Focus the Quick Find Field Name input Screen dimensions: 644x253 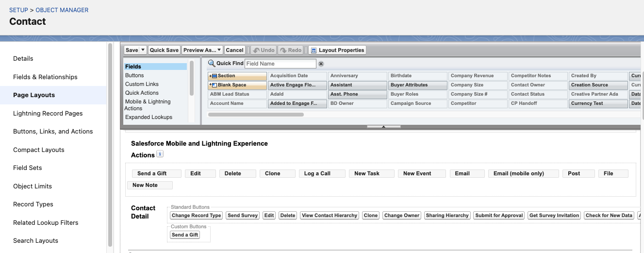280,64
